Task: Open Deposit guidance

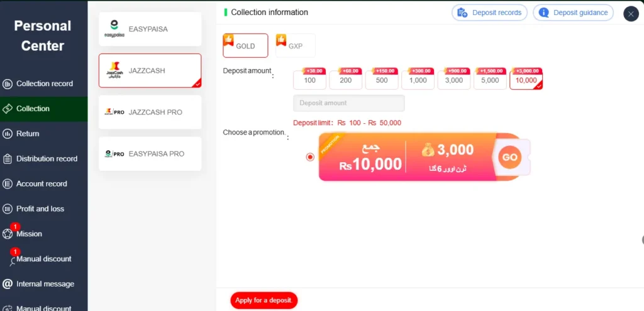Action: click(x=573, y=13)
